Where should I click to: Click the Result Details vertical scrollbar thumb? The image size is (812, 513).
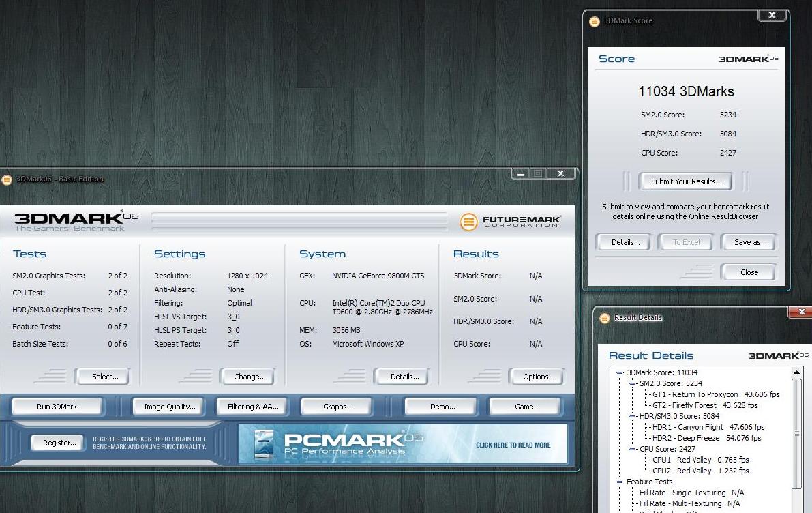[796, 434]
